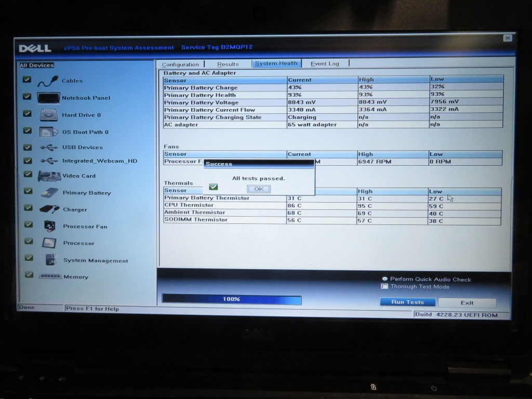Click the Ambient Thermistor row
Screen dimensions: 532x399
tap(332, 213)
